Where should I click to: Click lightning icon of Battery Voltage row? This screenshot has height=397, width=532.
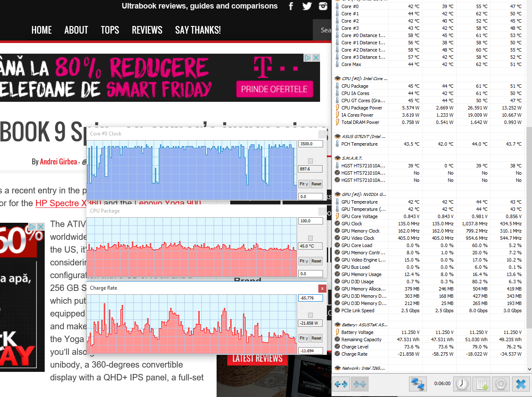click(x=337, y=332)
